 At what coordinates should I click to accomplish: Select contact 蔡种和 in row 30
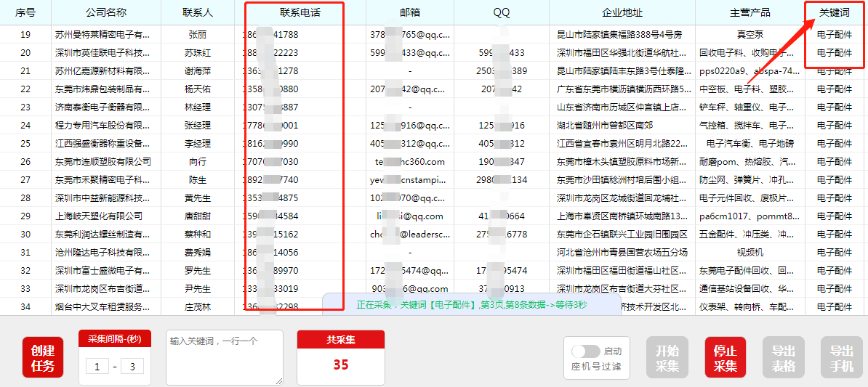198,235
